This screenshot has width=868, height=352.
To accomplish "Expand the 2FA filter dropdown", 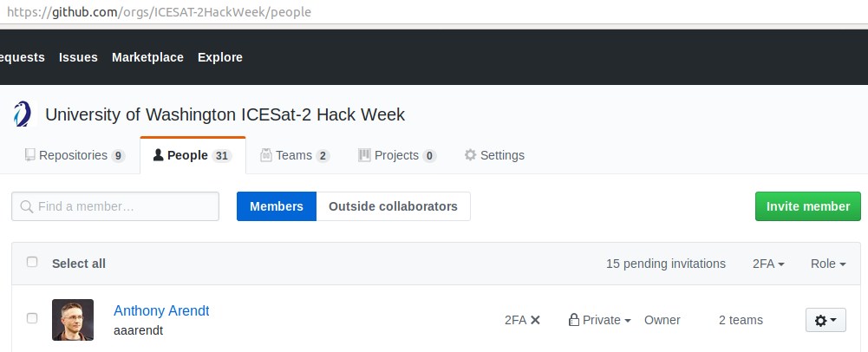I will (768, 264).
